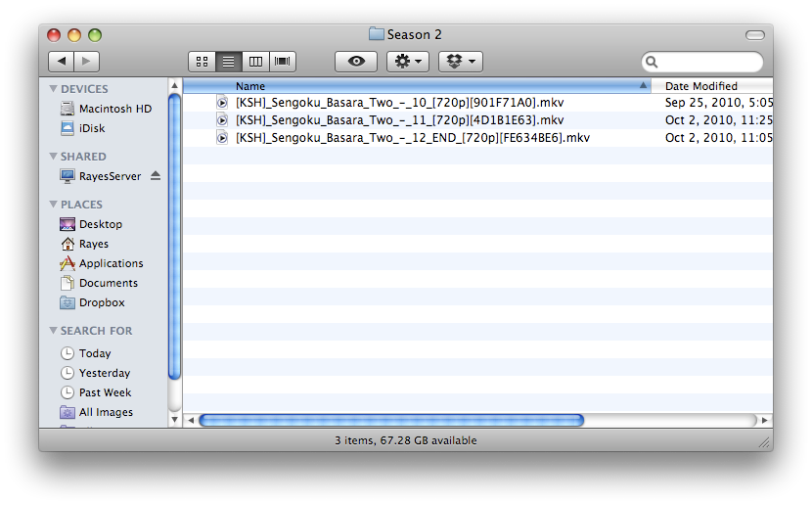The width and height of the screenshot is (812, 505).
Task: Click the Oct 2, 2010, 11:05 date
Action: (x=719, y=138)
